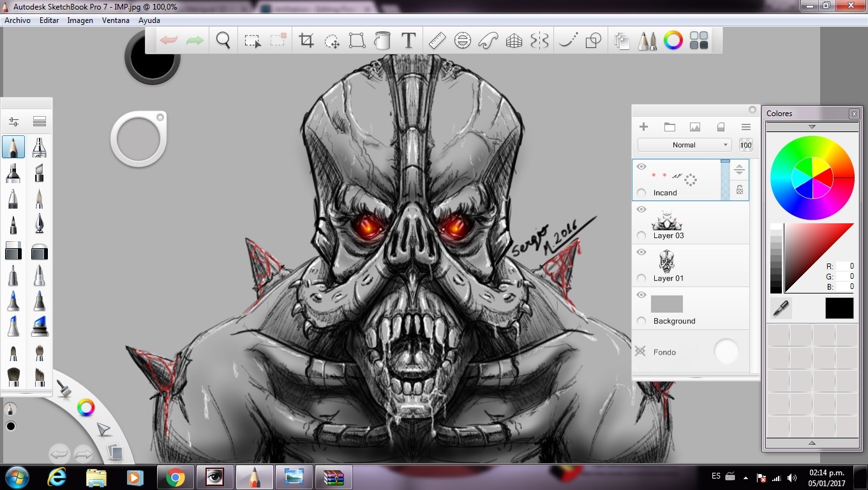Toggle the Fondo background color visibility
The image size is (868, 490).
click(x=640, y=351)
